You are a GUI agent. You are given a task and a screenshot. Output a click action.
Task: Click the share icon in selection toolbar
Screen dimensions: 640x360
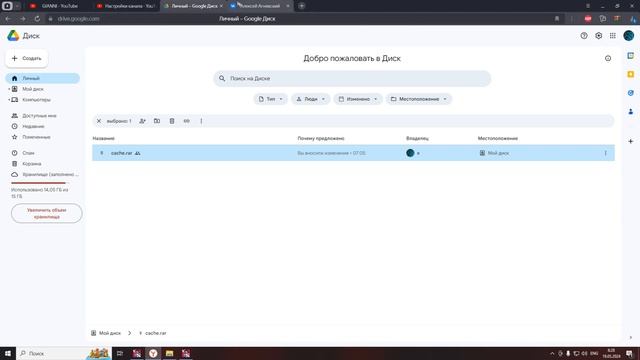coord(142,121)
